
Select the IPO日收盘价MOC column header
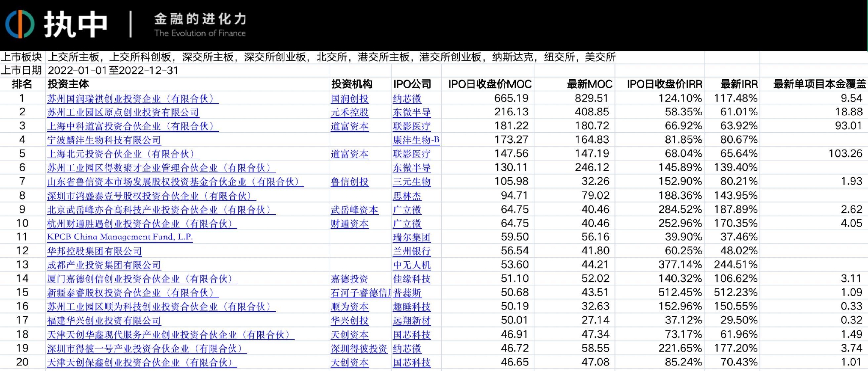[x=490, y=84]
